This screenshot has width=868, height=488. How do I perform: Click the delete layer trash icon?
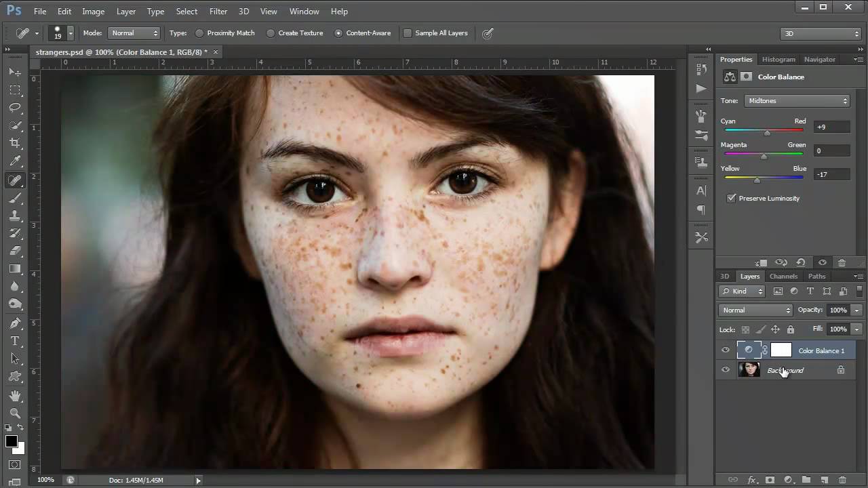tap(842, 480)
